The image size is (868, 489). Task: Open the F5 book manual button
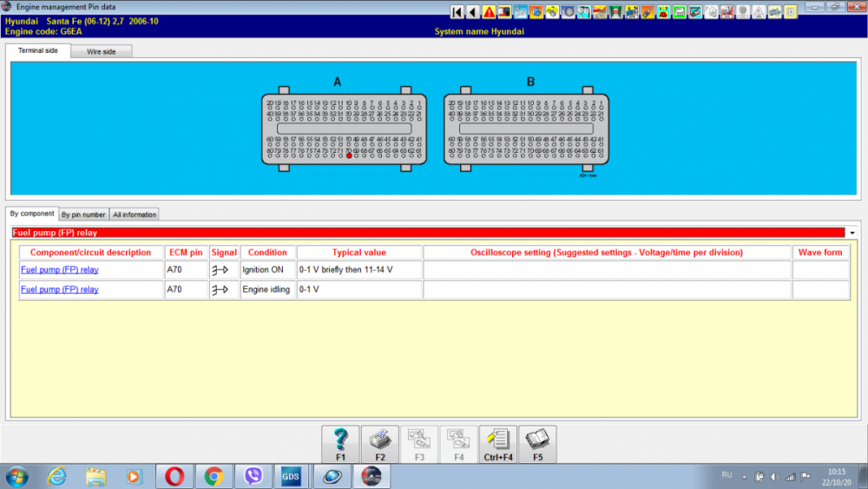click(x=537, y=444)
